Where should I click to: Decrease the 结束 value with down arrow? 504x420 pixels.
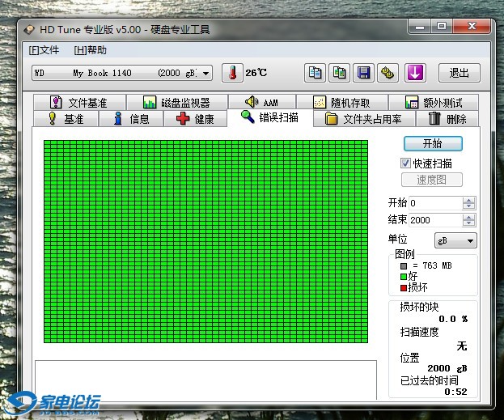(468, 223)
